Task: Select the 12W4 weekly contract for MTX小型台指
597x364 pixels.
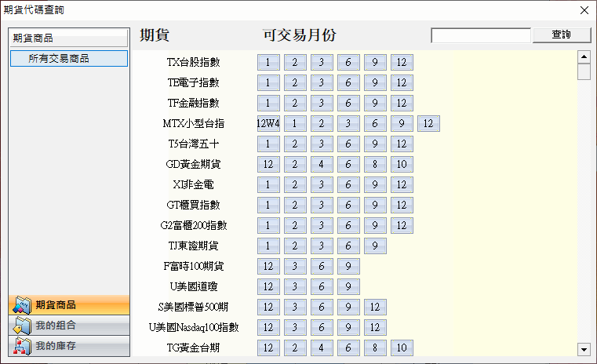Action: coord(268,123)
